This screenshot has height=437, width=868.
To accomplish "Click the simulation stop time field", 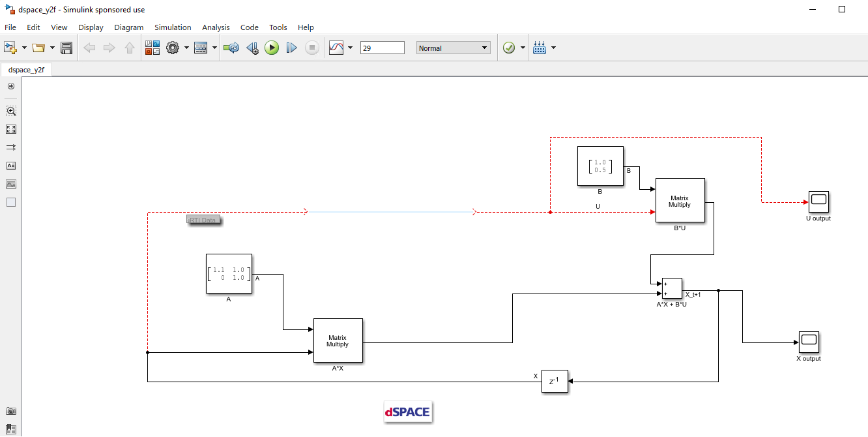I will tap(382, 48).
